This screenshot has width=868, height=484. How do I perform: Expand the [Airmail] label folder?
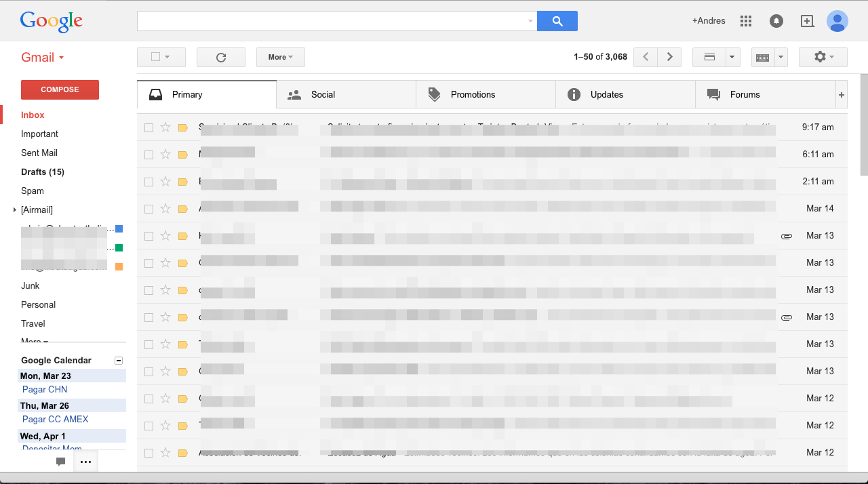pos(15,210)
